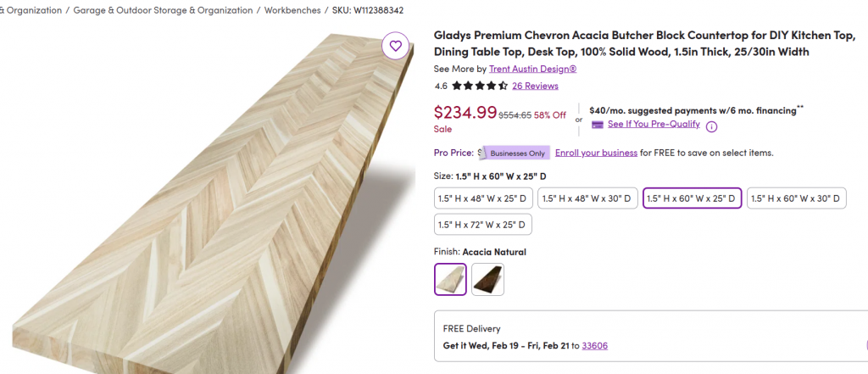
Task: Click the Businesses Only price tag
Action: 517,153
